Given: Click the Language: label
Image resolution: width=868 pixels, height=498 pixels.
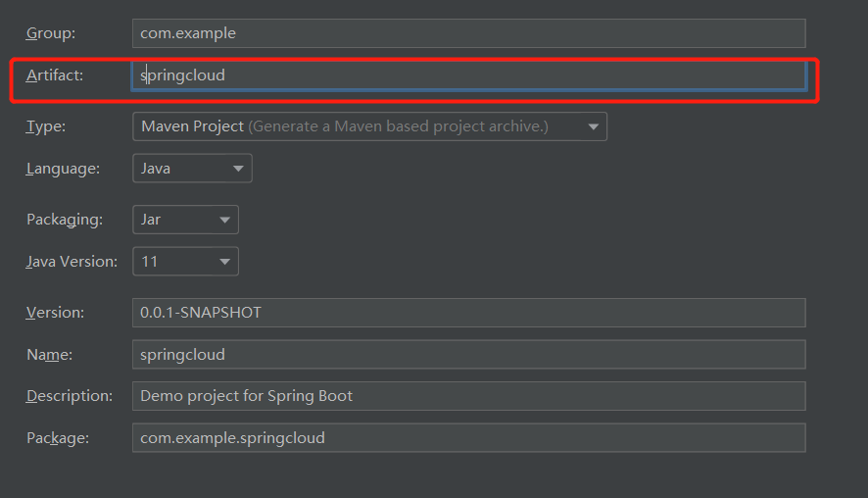Looking at the screenshot, I should (63, 169).
